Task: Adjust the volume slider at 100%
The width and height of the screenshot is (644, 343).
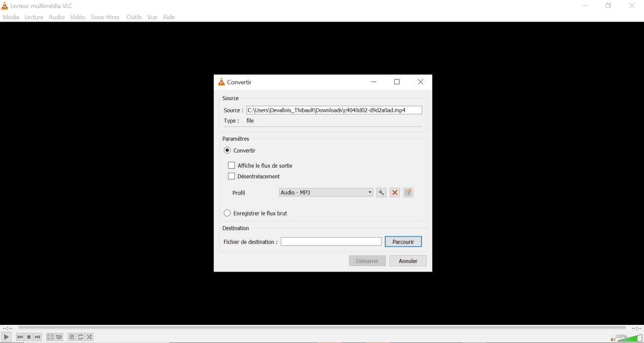Action: click(630, 338)
